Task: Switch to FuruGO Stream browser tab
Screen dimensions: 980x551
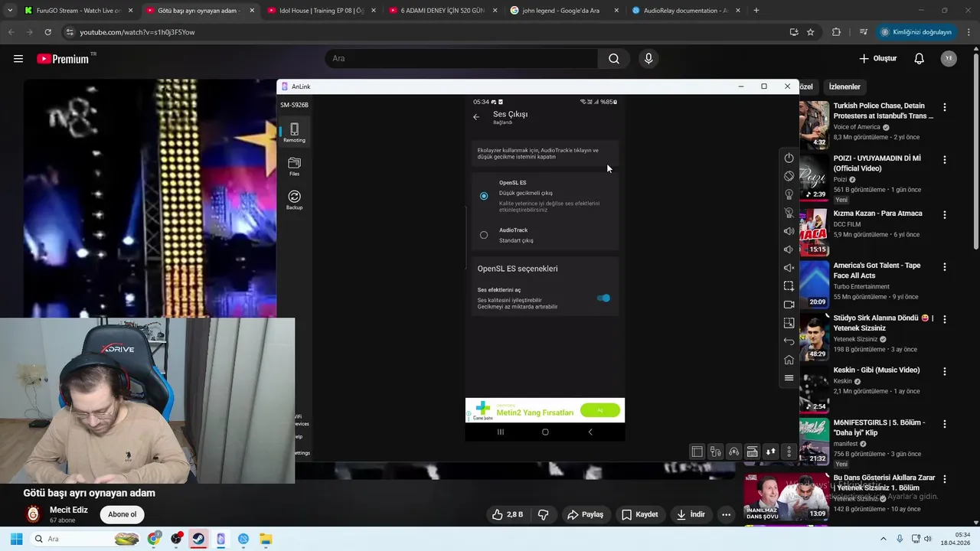Action: coord(77,11)
